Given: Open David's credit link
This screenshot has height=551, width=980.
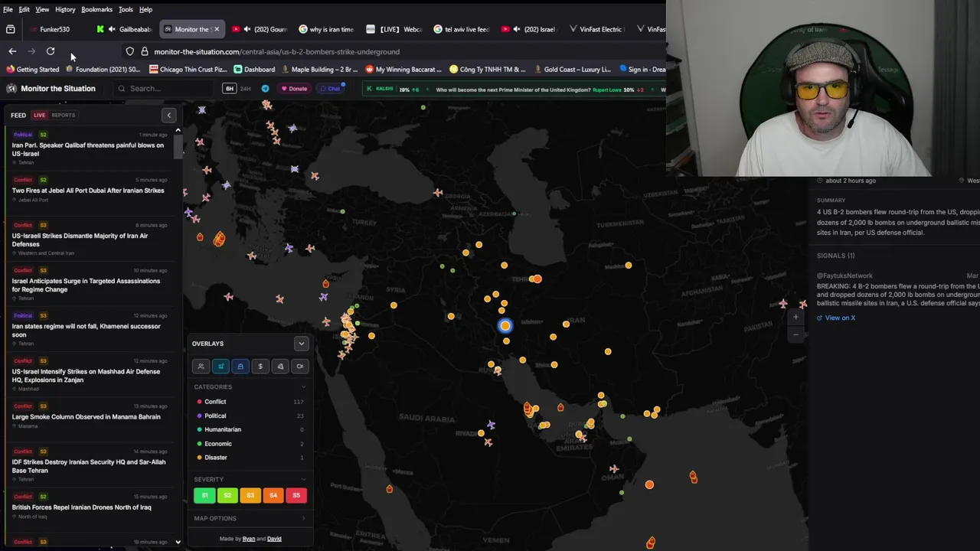Looking at the screenshot, I should [274, 539].
